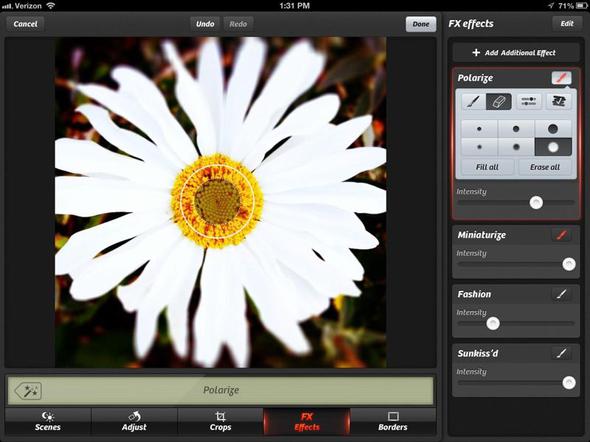The width and height of the screenshot is (590, 442).
Task: Choose the largest hard brush size dot
Action: [x=553, y=129]
